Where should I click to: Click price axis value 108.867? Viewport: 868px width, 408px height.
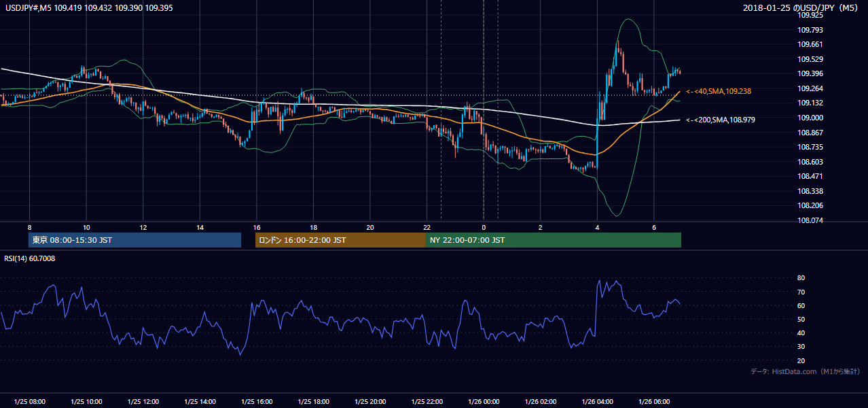click(810, 133)
